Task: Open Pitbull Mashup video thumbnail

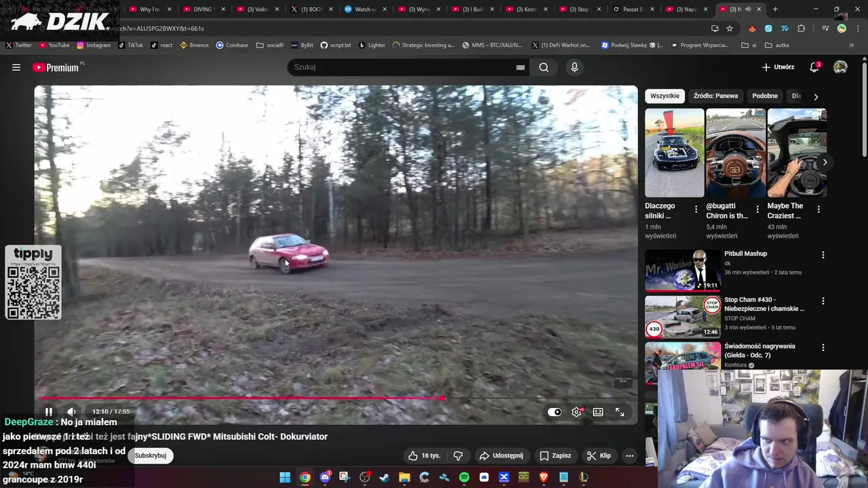Action: 683,270
